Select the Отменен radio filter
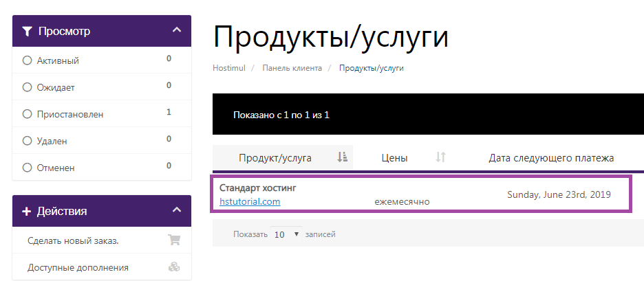Image resolution: width=644 pixels, height=281 pixels. pyautogui.click(x=28, y=168)
